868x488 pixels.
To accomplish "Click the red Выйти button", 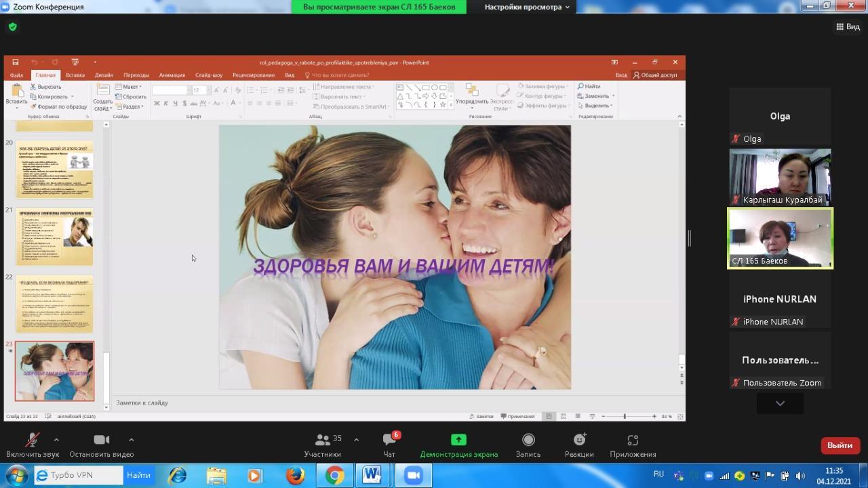I will (840, 446).
